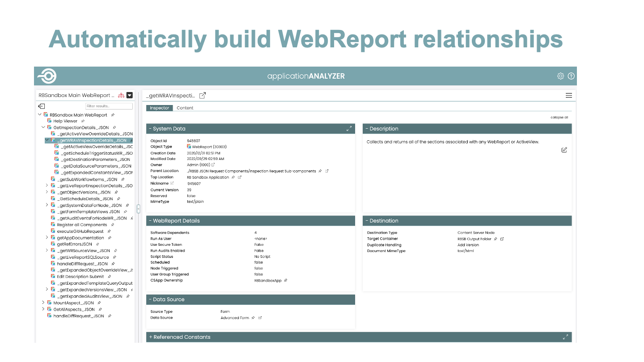
Task: Expand the GetAllAspects_JSON node
Action: click(x=43, y=309)
